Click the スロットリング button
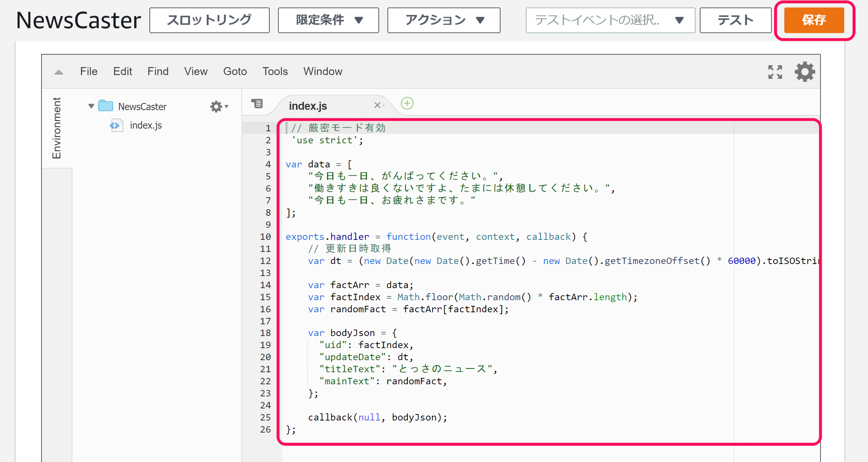This screenshot has height=462, width=868. point(209,20)
